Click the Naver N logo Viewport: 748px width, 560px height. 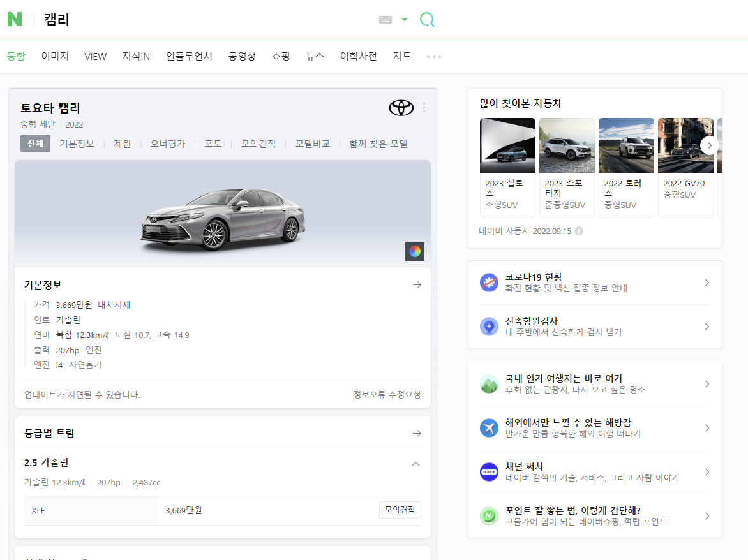click(15, 20)
